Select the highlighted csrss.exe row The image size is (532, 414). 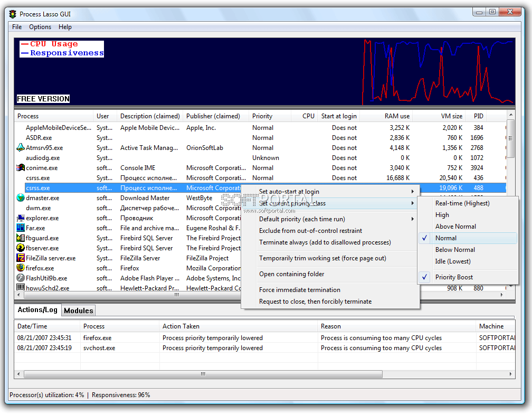[x=133, y=187]
